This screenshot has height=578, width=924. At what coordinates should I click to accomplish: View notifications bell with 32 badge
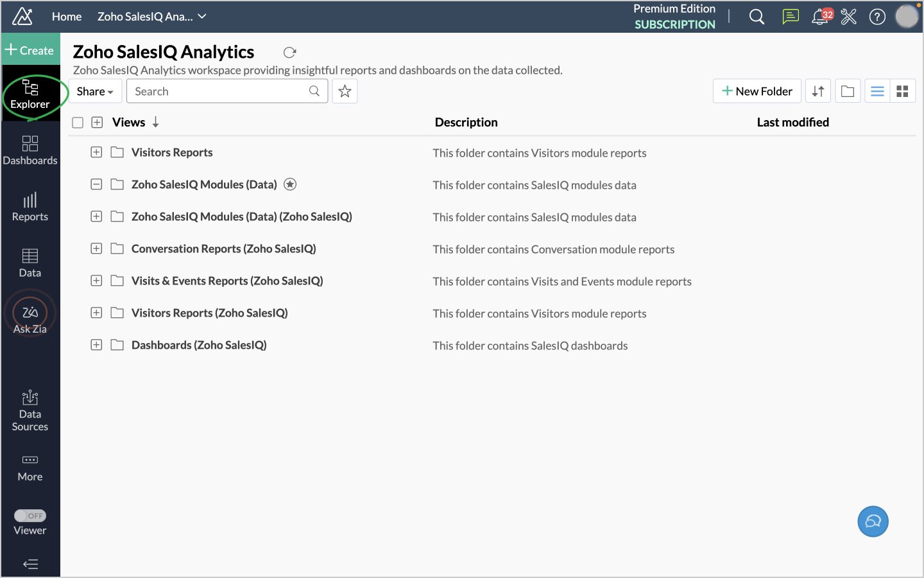click(x=821, y=16)
